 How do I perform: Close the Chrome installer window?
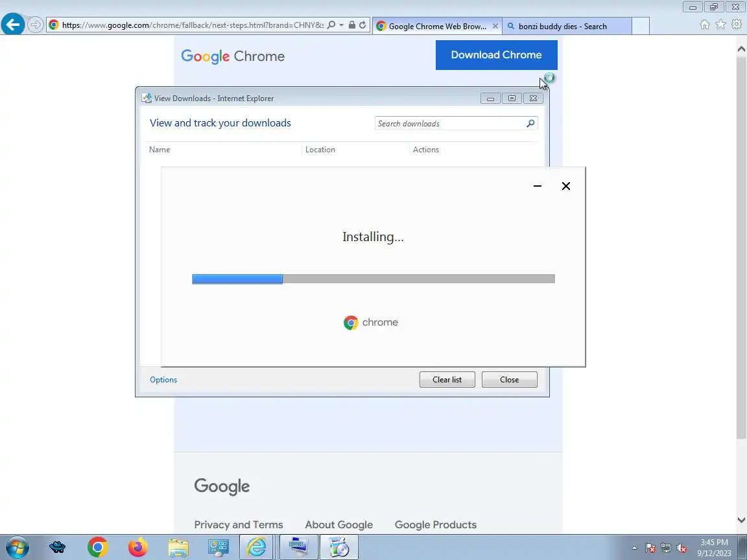[566, 186]
